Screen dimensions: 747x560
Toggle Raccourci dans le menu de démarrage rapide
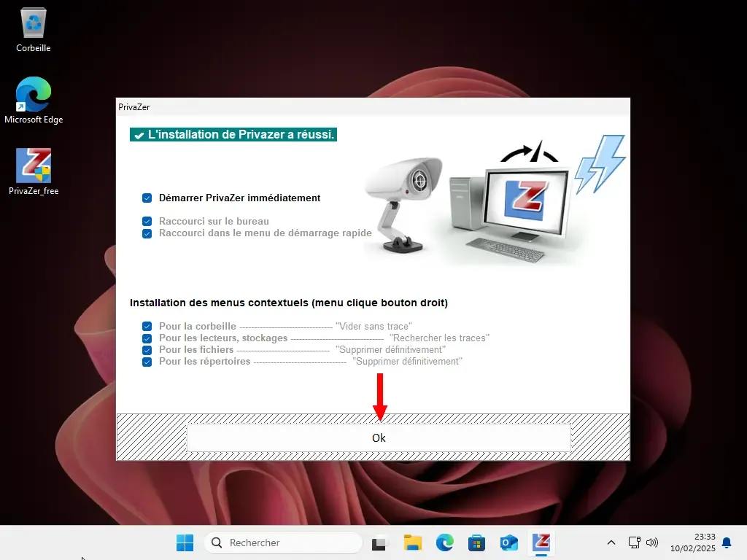click(147, 233)
